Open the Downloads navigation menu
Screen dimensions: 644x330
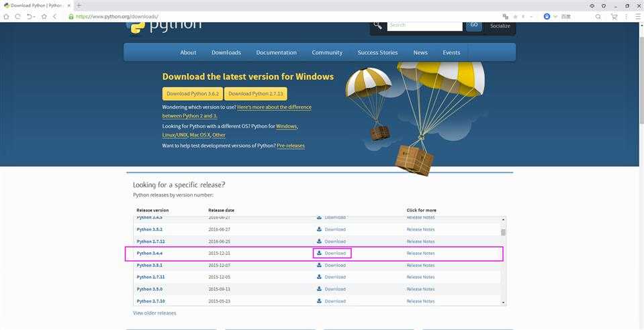coord(226,52)
